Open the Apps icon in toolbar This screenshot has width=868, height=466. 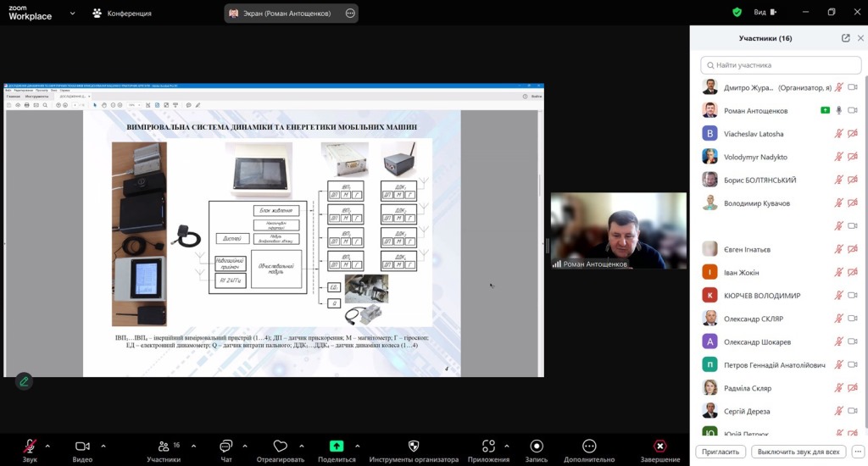coord(488,447)
